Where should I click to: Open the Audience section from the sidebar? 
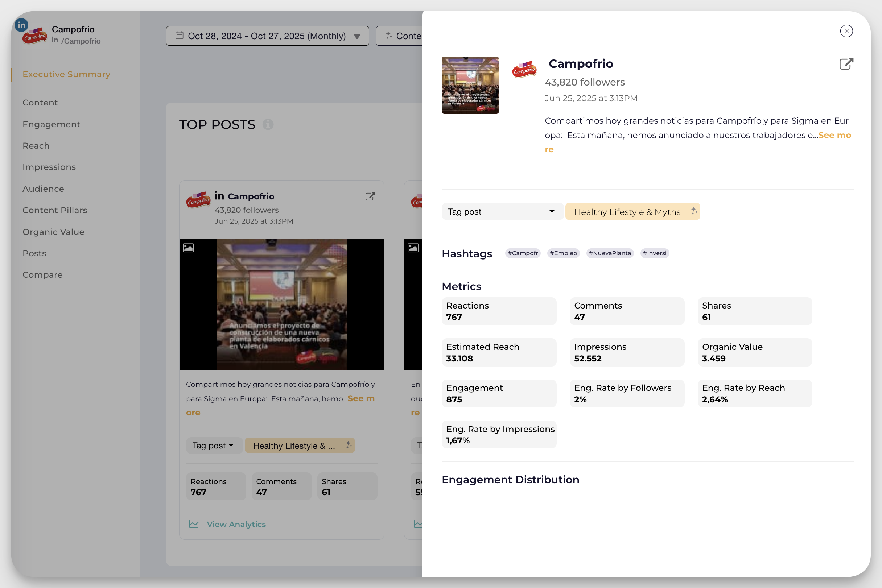pyautogui.click(x=43, y=189)
